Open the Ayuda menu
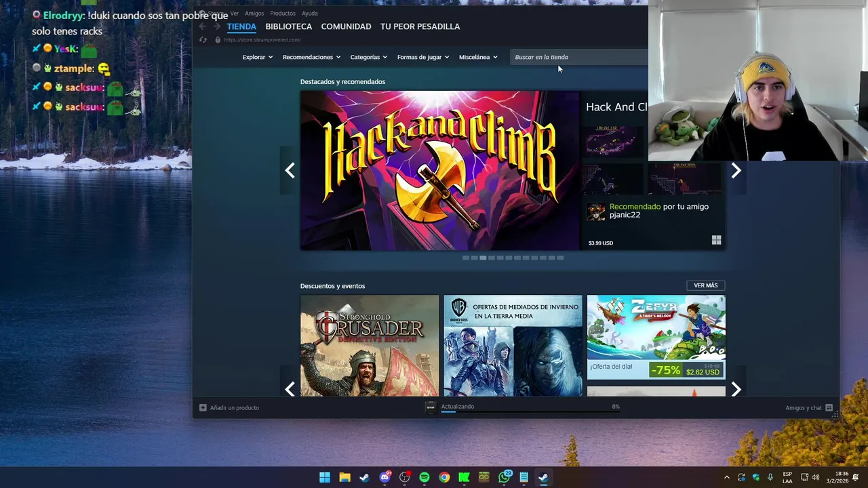The image size is (868, 488). [309, 13]
